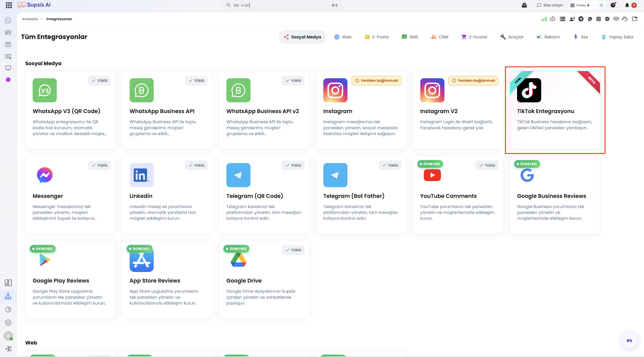Open the integrations hierarchy sidebar icon
This screenshot has height=357, width=644.
pyautogui.click(x=8, y=296)
